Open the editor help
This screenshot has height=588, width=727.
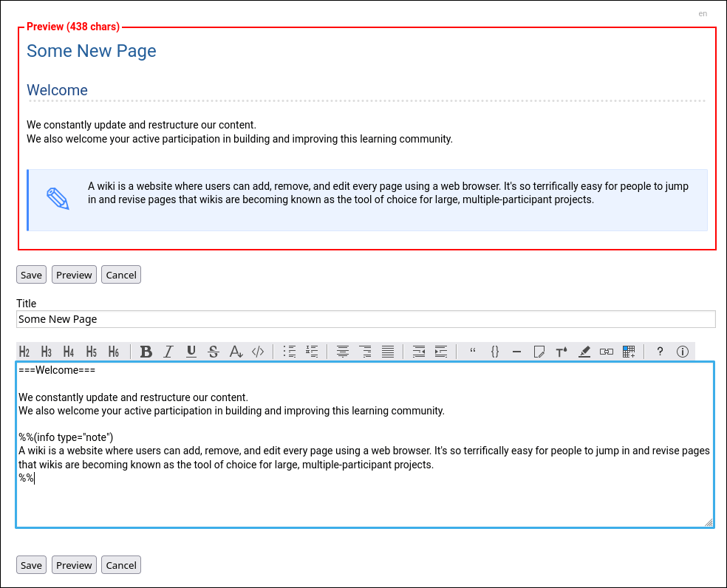[x=660, y=352]
